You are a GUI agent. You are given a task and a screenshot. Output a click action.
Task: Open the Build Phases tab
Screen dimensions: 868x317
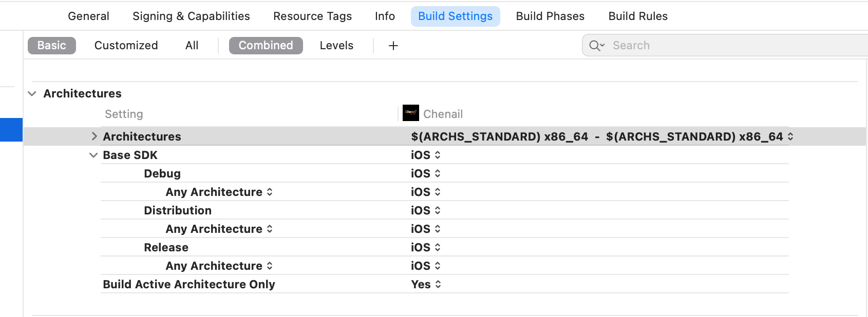[x=550, y=16]
